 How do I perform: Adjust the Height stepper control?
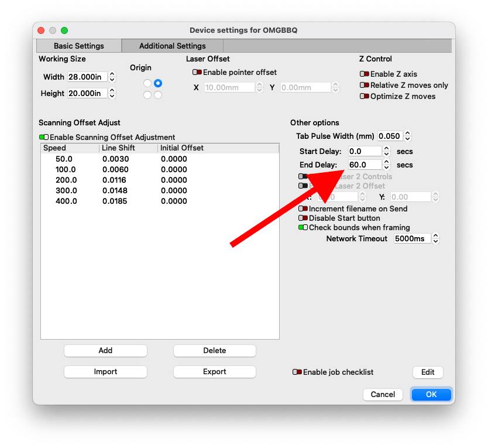pyautogui.click(x=112, y=94)
